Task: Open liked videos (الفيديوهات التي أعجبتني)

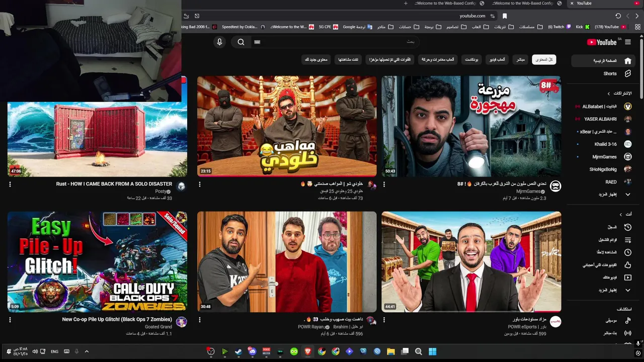Action: point(603,265)
